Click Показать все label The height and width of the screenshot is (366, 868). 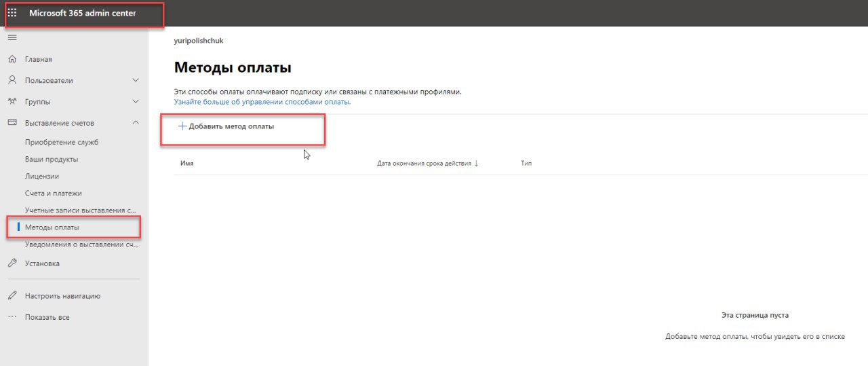coord(47,317)
